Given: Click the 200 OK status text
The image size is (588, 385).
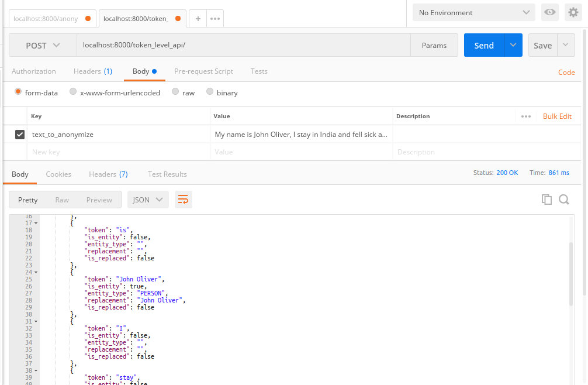Looking at the screenshot, I should coord(507,173).
